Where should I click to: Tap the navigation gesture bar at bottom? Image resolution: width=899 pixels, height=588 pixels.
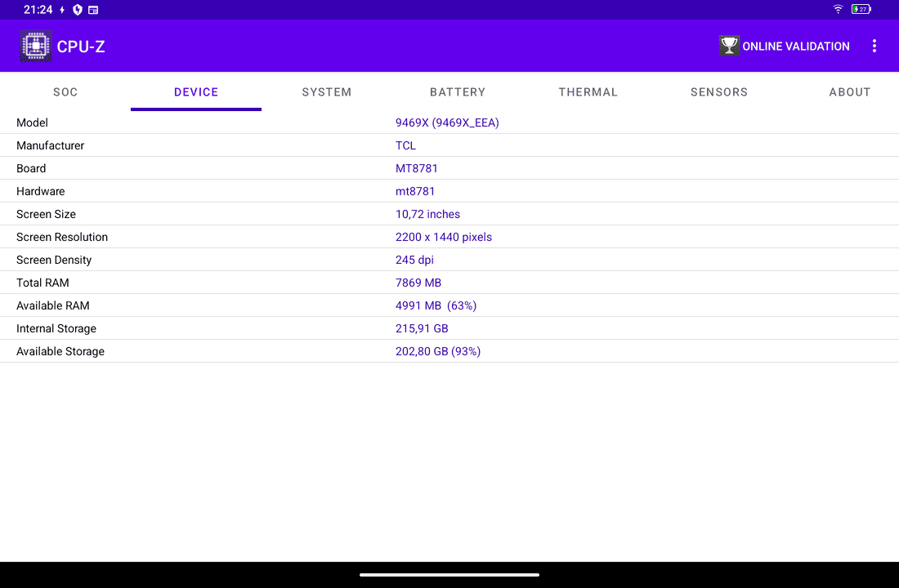449,574
